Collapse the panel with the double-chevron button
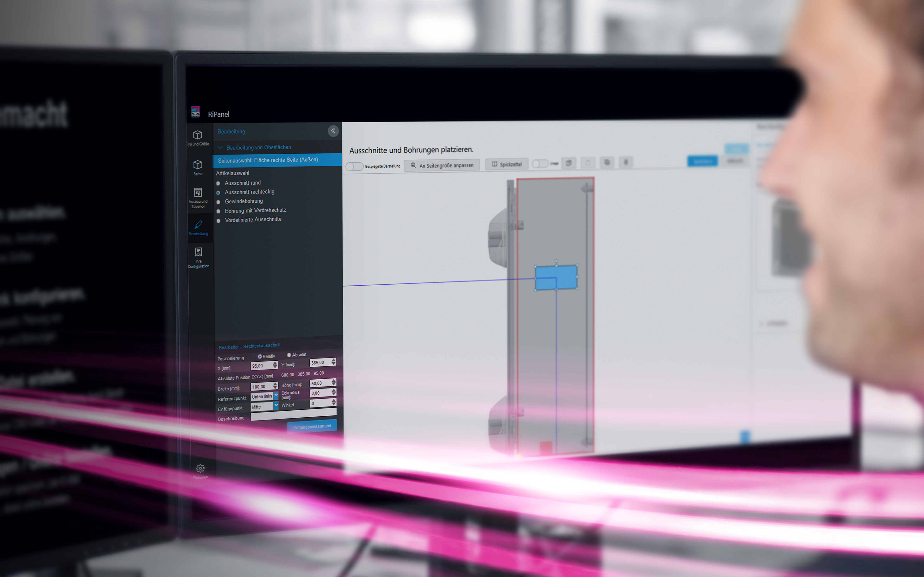 click(x=333, y=131)
